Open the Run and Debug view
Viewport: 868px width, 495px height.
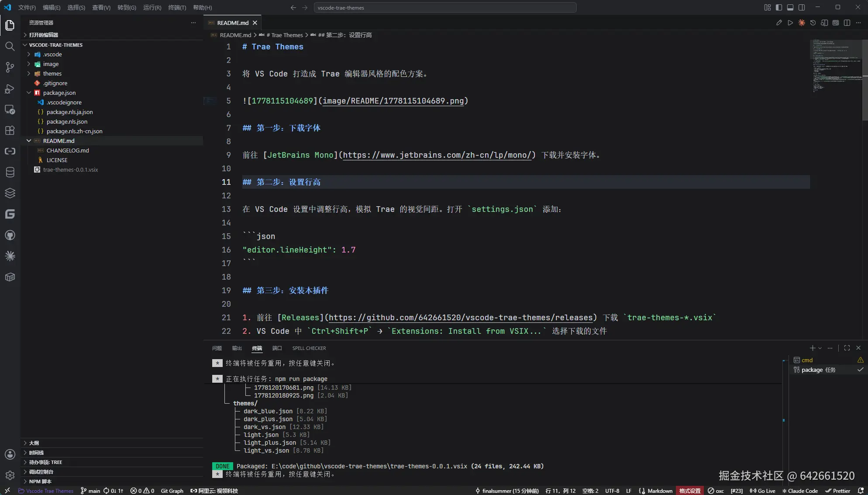pos(10,88)
